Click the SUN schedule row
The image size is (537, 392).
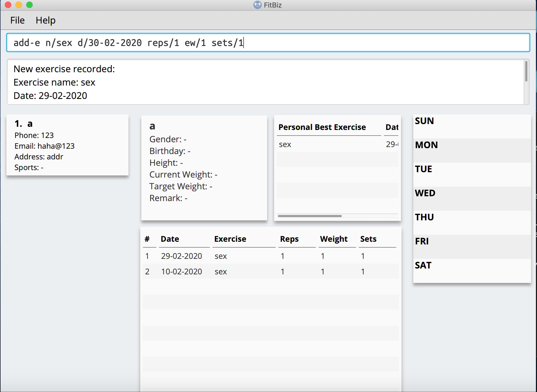tap(472, 126)
